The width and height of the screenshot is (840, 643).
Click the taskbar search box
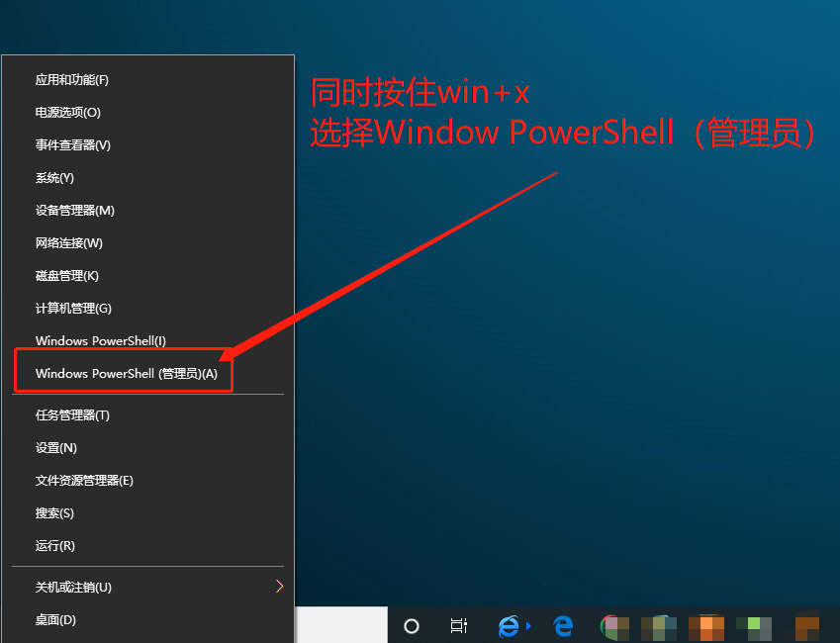coord(341,625)
